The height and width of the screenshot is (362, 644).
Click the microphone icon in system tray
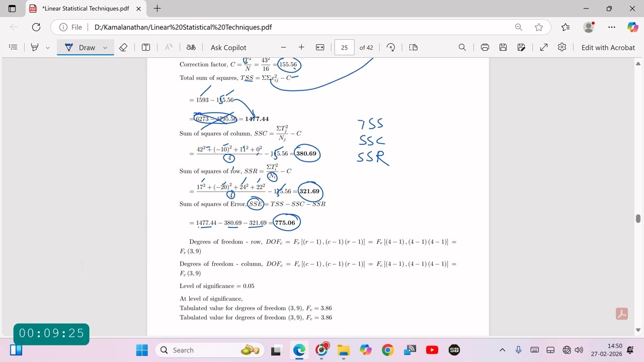coord(519,350)
